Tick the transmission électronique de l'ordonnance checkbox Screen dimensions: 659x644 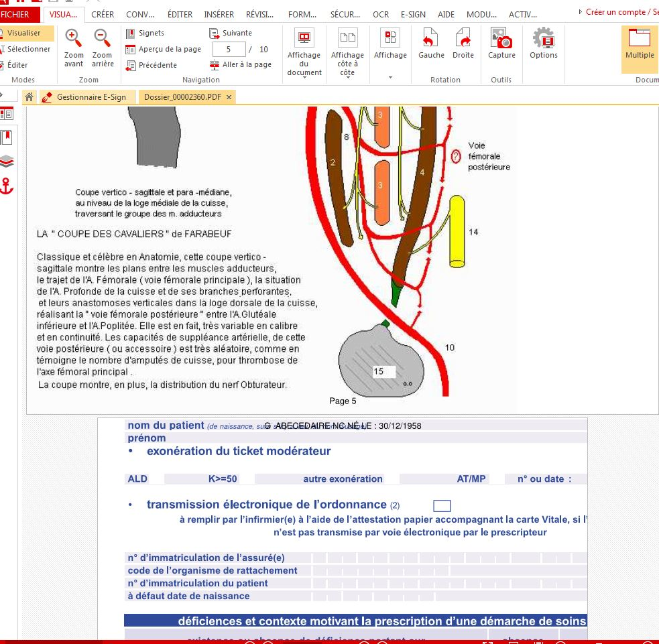442,505
